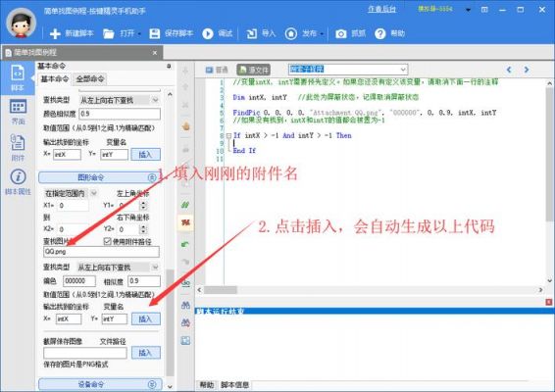This screenshot has height=392, width=555.
Task: Open the 帮助 tab at bottom
Action: pos(206,384)
